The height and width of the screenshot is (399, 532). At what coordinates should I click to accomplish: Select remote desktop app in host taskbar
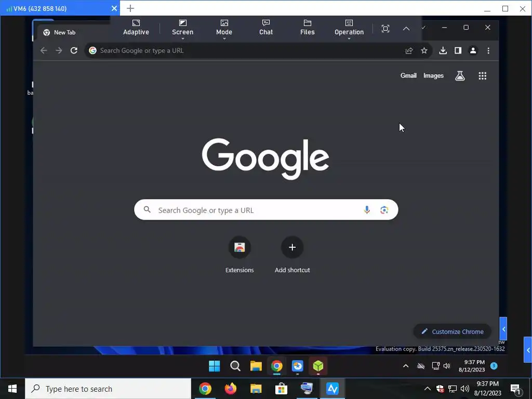pos(332,389)
